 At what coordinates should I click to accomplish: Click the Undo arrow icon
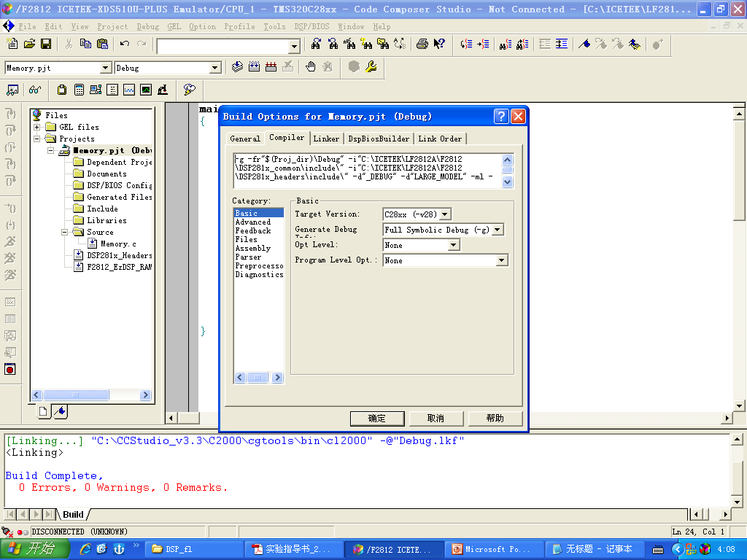point(125,44)
